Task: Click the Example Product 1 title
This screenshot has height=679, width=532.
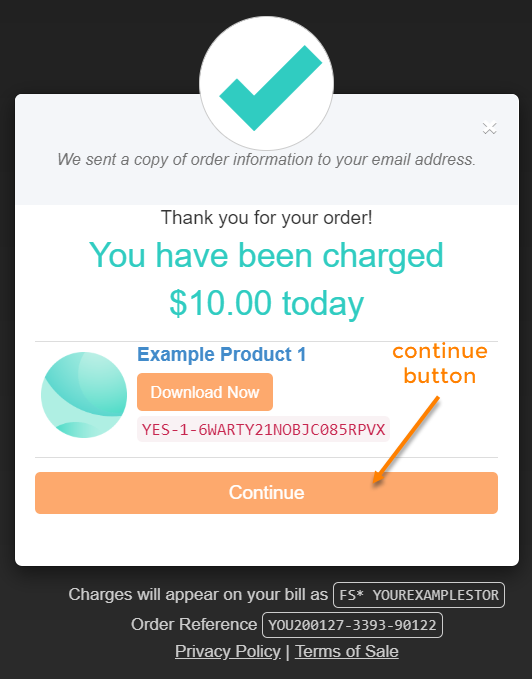Action: coord(222,354)
